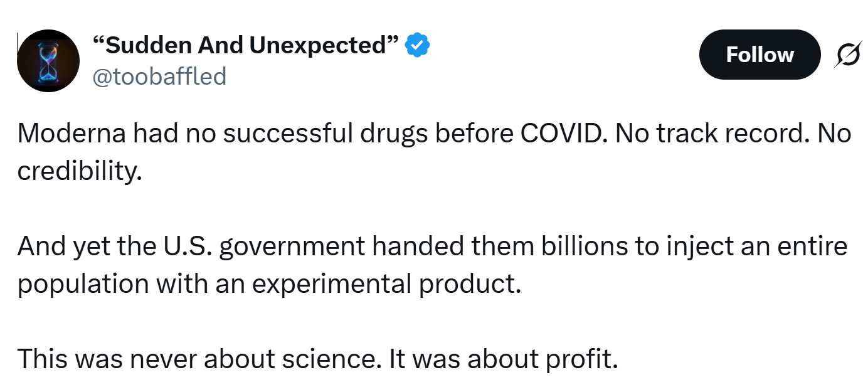Open the "Sudden And Unexpected" display name
The height and width of the screenshot is (392, 868).
245,45
